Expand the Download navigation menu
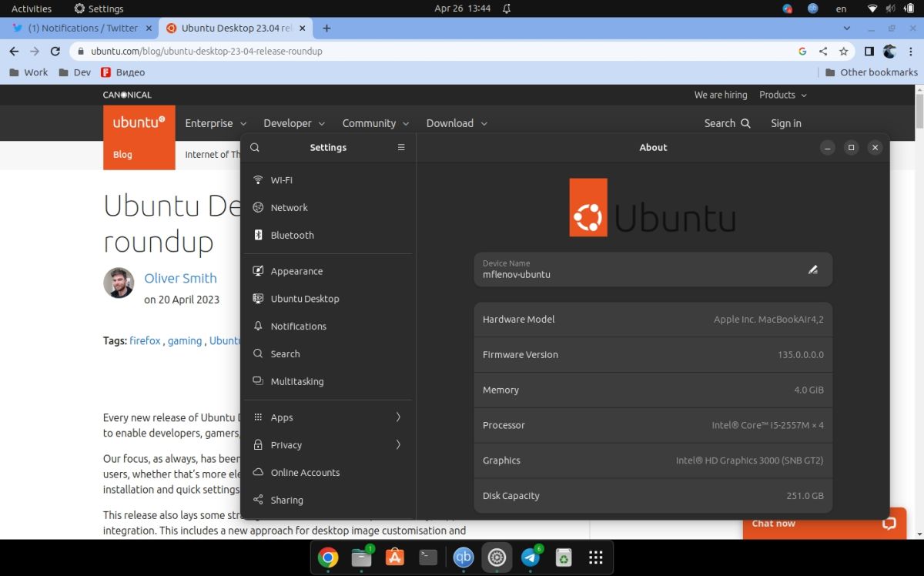Viewport: 924px width, 576px height. (x=457, y=123)
